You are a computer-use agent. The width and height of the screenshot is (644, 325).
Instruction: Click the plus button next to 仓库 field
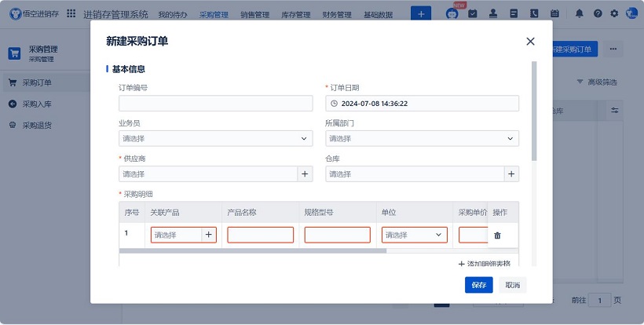click(511, 174)
